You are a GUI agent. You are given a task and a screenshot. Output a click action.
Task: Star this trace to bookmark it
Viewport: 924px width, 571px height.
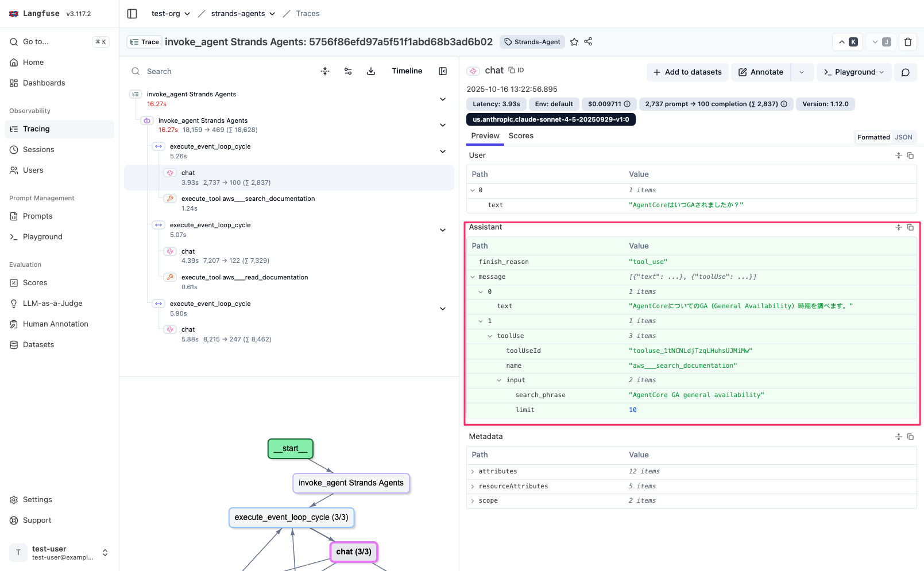tap(574, 42)
